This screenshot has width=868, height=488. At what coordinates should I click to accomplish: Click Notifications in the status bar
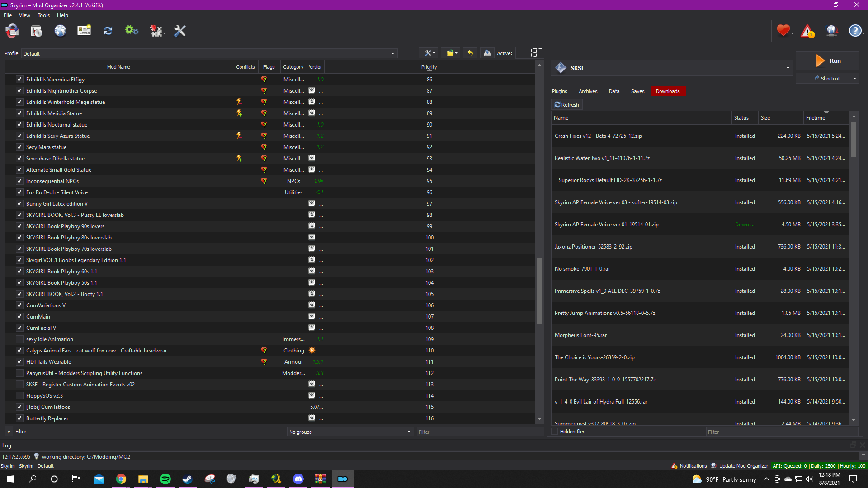pos(689,466)
